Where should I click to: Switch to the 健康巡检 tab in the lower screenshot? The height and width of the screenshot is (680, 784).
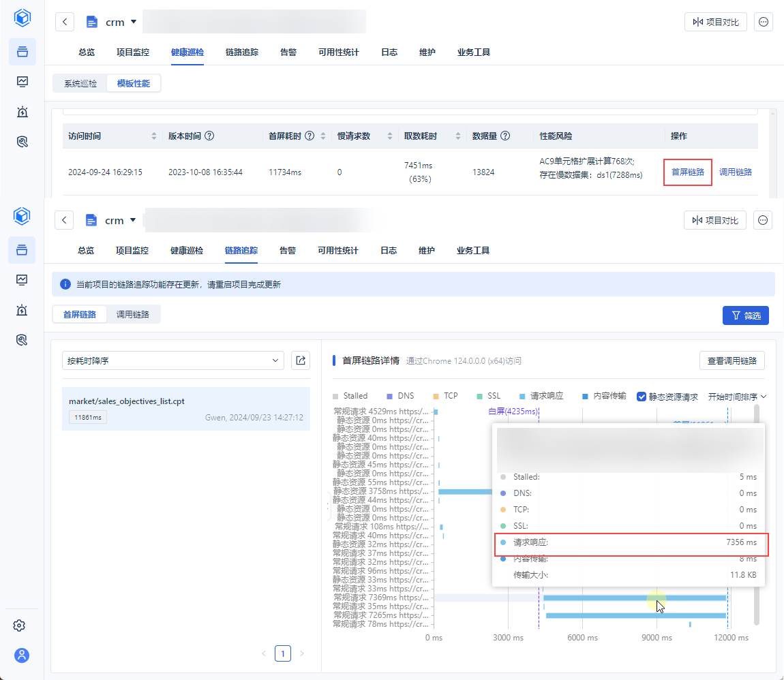187,251
